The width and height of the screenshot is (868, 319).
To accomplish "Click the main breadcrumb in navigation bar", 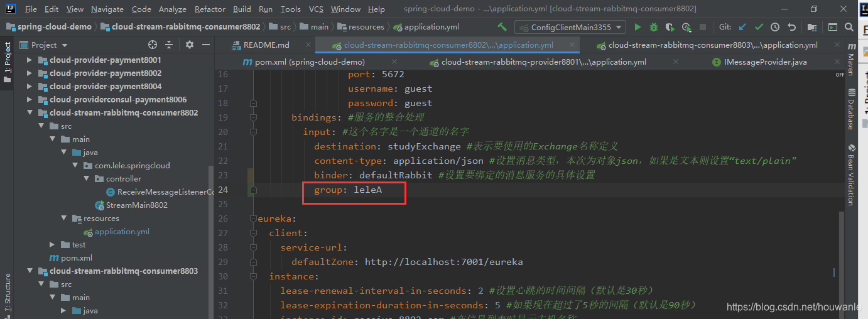I will (x=315, y=27).
